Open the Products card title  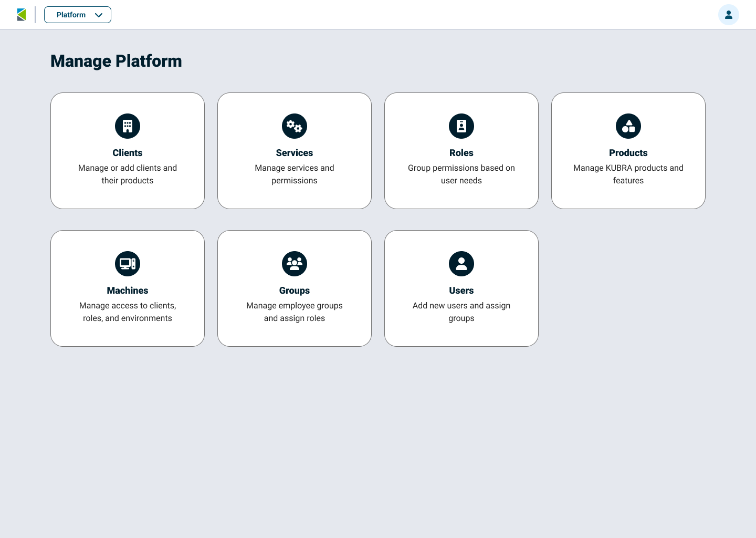628,153
